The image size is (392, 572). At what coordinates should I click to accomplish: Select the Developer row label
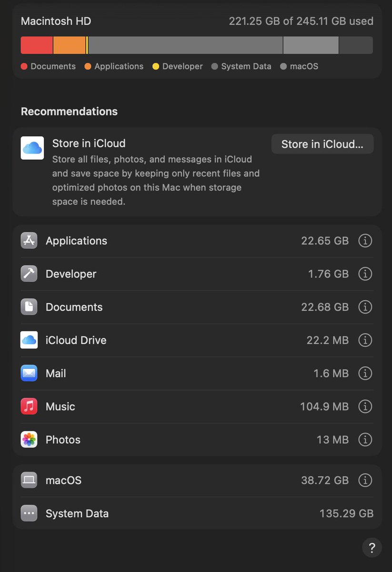click(71, 274)
